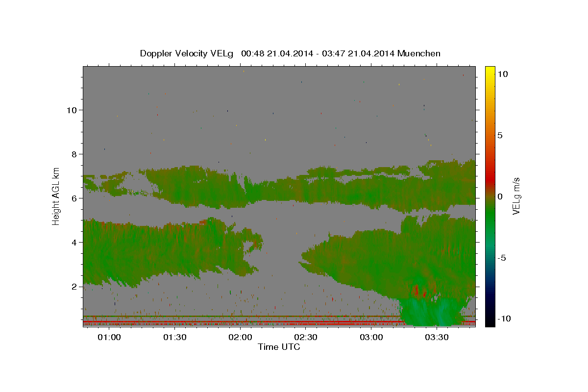Click the 'Time UTC' axis label
Image resolution: width=588 pixels, height=392 pixels.
coord(279,347)
